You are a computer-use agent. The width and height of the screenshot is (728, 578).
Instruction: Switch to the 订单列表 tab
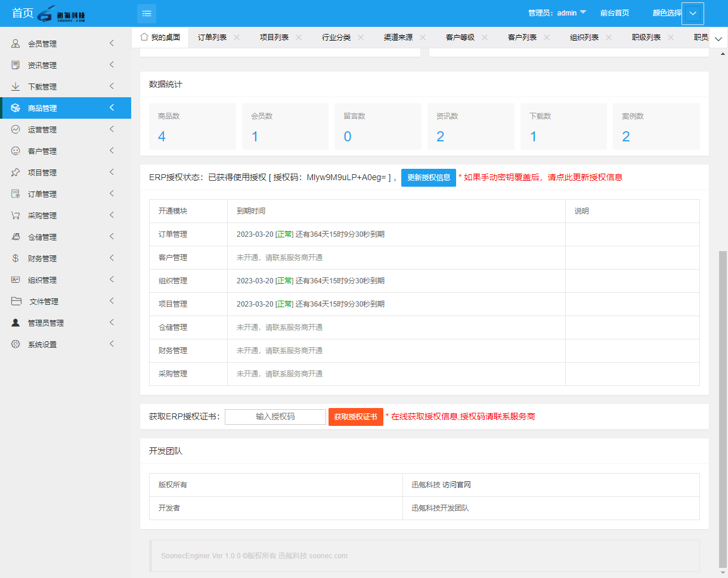212,37
